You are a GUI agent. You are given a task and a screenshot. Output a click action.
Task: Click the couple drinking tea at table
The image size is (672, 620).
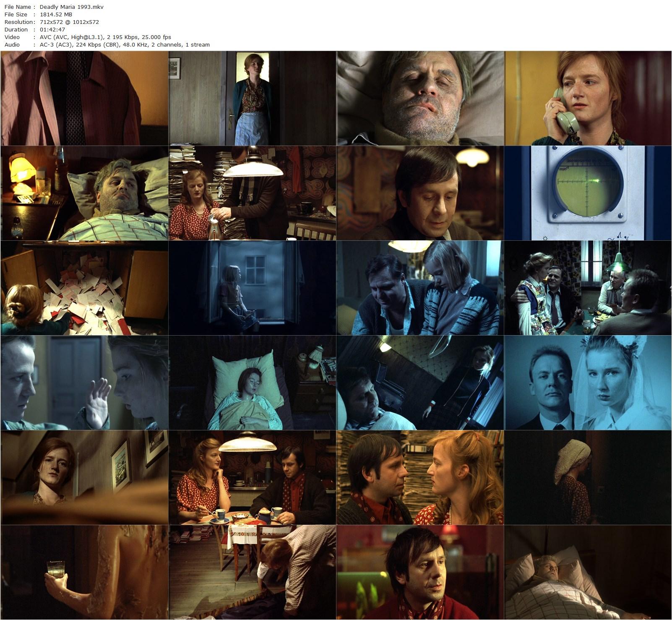(252, 477)
